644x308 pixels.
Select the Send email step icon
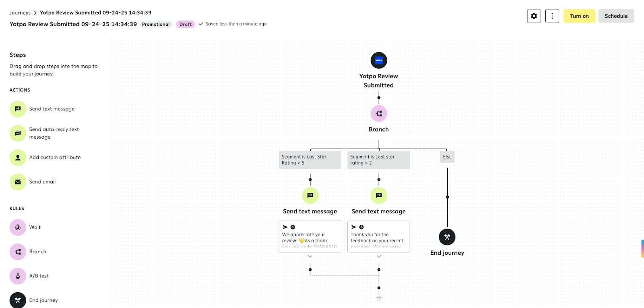coord(18,182)
